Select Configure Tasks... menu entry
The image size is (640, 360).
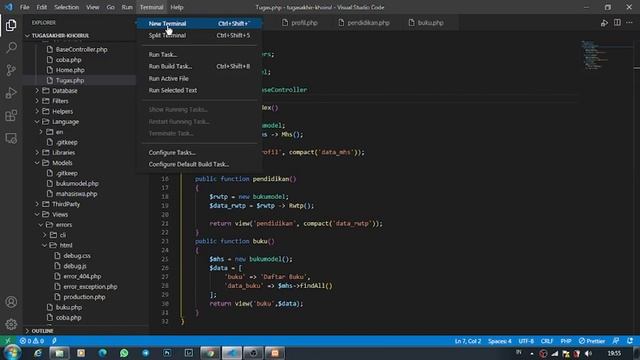pyautogui.click(x=199, y=153)
